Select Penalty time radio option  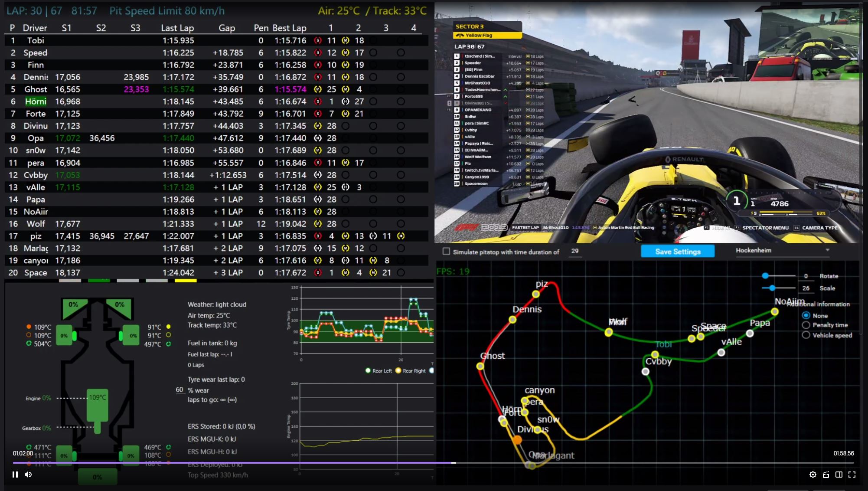click(x=806, y=325)
